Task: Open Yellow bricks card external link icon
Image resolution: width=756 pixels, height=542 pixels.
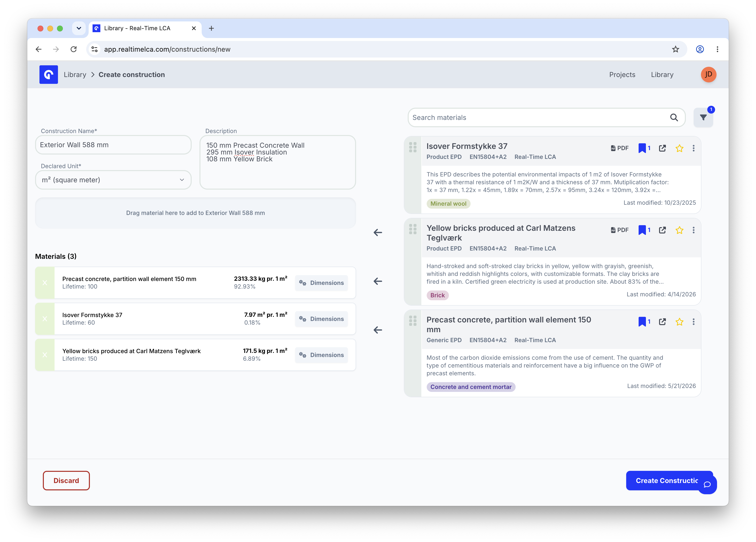Action: (662, 230)
